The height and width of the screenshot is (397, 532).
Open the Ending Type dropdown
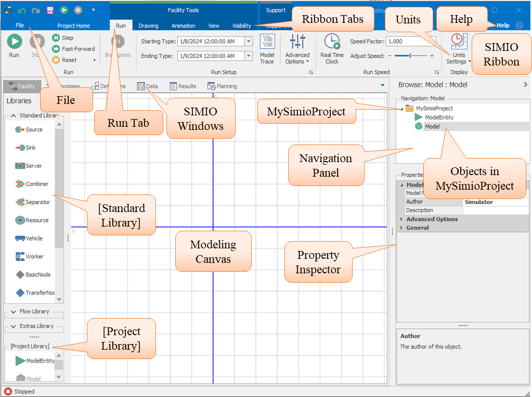[249, 56]
